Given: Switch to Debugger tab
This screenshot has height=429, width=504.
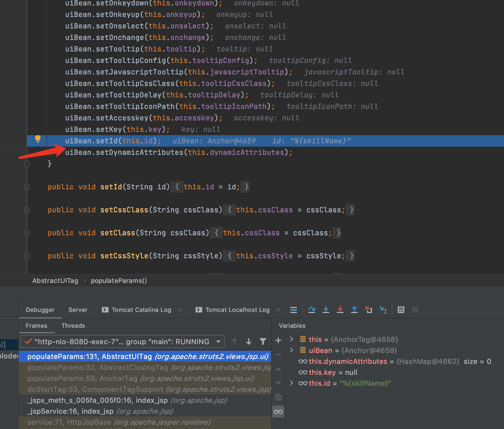Looking at the screenshot, I should point(40,310).
